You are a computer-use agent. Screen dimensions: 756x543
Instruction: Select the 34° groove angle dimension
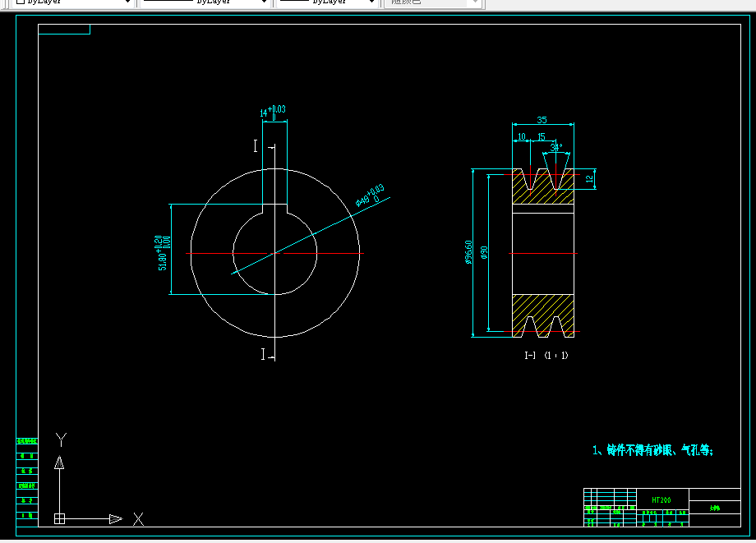556,147
